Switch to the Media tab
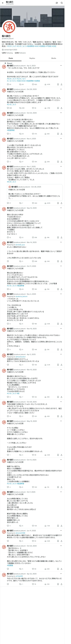 click(x=54, y=58)
